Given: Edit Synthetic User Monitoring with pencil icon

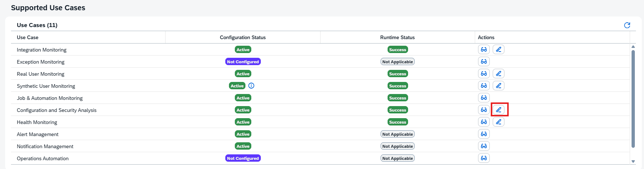Looking at the screenshot, I should [x=498, y=86].
